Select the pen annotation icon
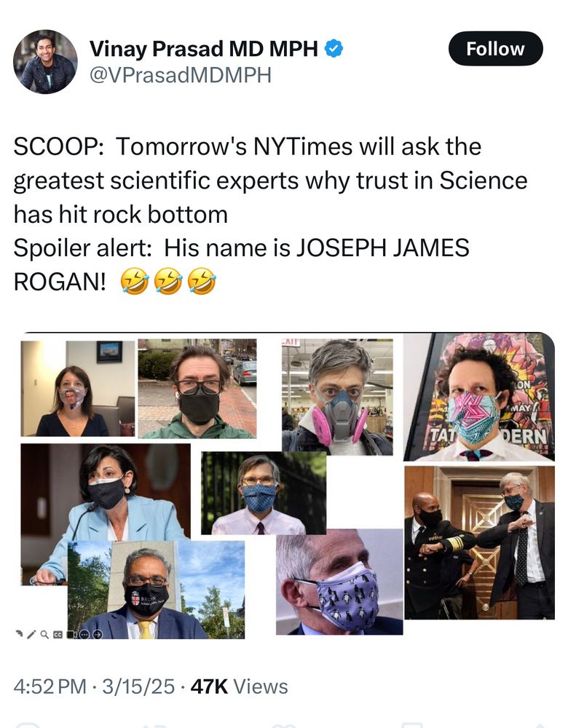This screenshot has height=728, width=568. 31,634
